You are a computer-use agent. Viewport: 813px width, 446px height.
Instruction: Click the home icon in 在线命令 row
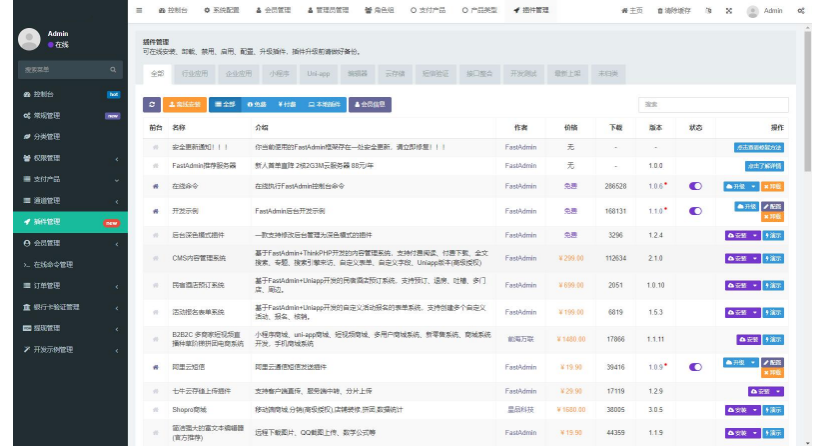pos(155,186)
